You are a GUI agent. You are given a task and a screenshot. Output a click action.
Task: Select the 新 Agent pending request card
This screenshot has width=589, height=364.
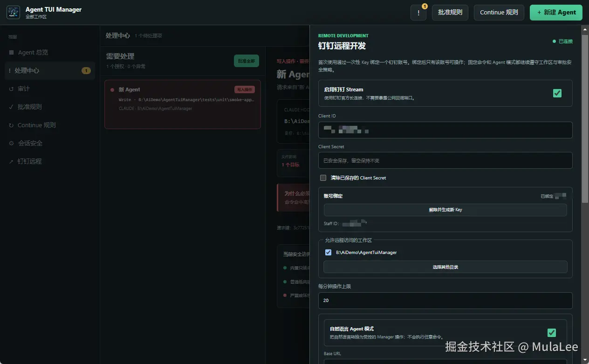(183, 104)
